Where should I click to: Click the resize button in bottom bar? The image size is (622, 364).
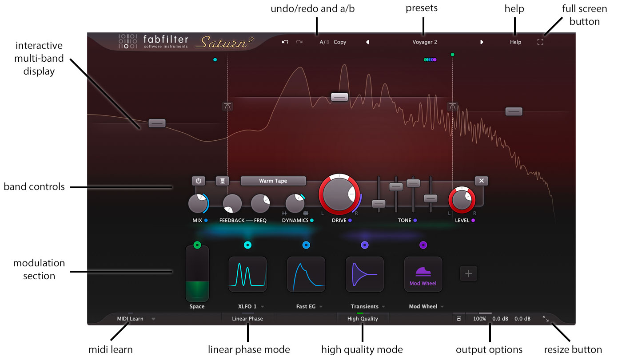(546, 319)
